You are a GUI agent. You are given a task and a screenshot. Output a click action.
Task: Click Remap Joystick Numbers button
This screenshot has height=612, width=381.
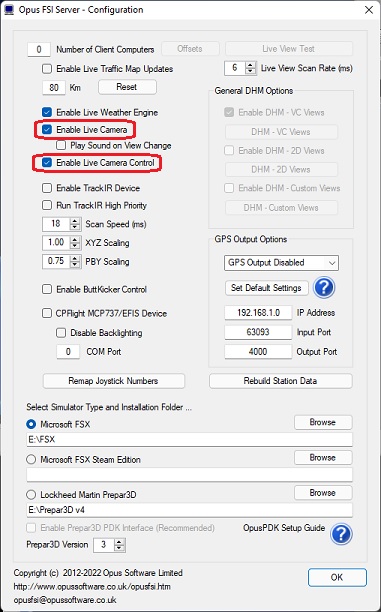coord(114,381)
